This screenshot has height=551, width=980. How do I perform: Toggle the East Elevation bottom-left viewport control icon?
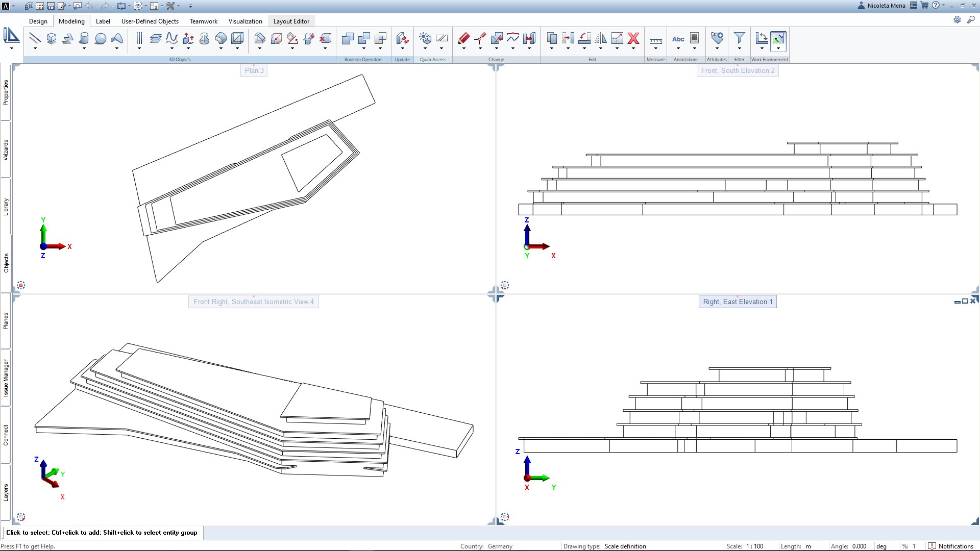505,517
